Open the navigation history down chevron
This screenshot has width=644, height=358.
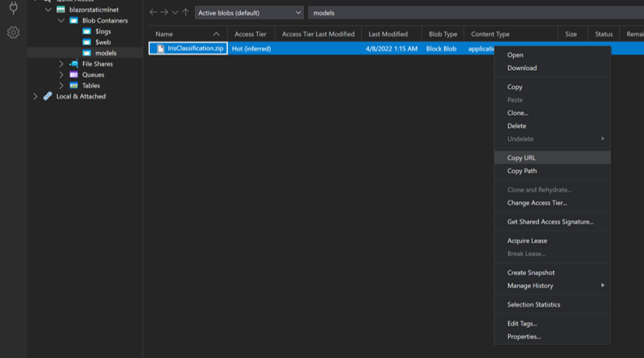click(175, 13)
